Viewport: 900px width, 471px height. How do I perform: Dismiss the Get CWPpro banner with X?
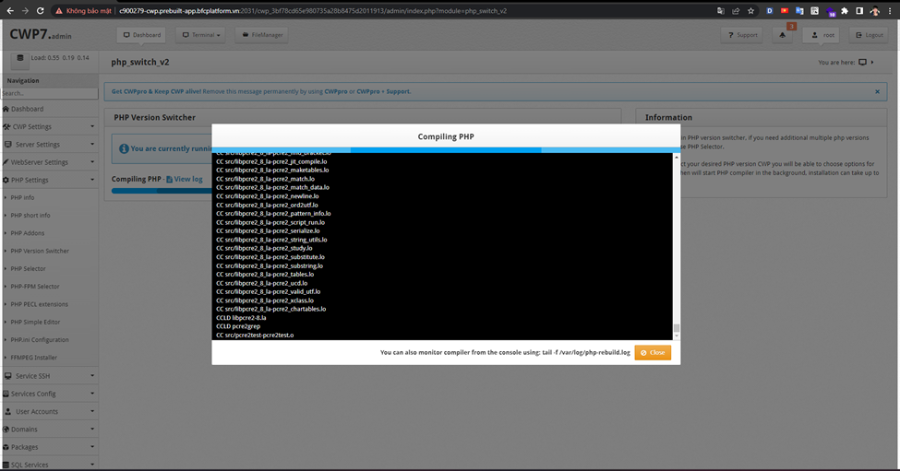[x=877, y=92]
